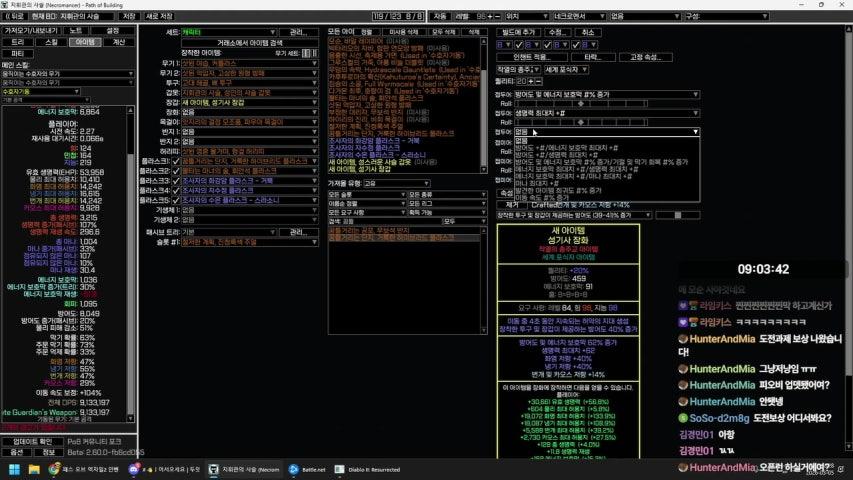Toggle the 플라스크1 flask checkbox
Viewport: 853px width, 480px height.
(x=176, y=160)
